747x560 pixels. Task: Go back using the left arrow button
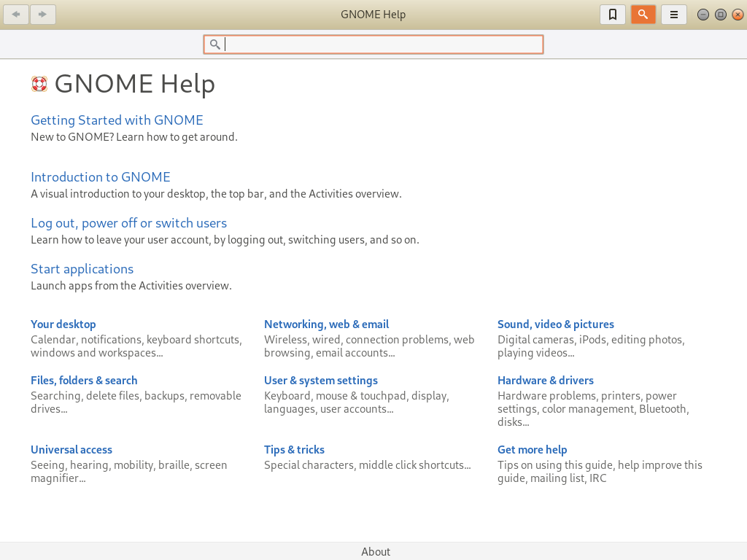point(16,15)
